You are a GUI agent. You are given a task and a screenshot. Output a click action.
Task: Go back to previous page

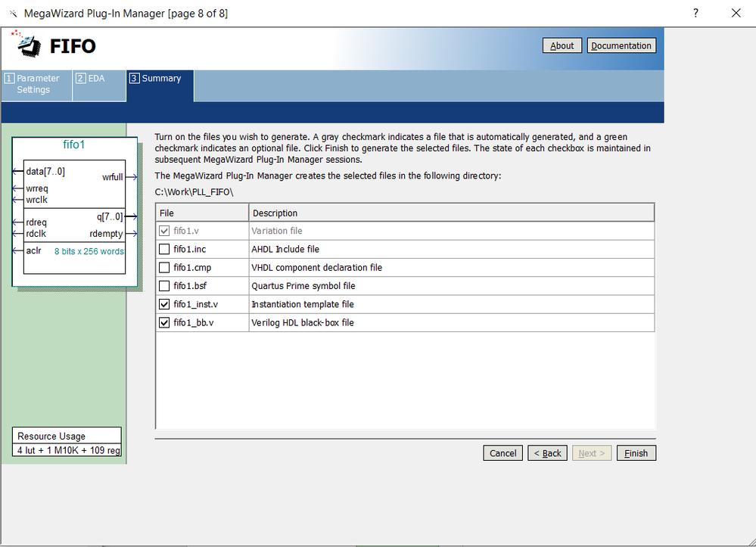click(547, 453)
